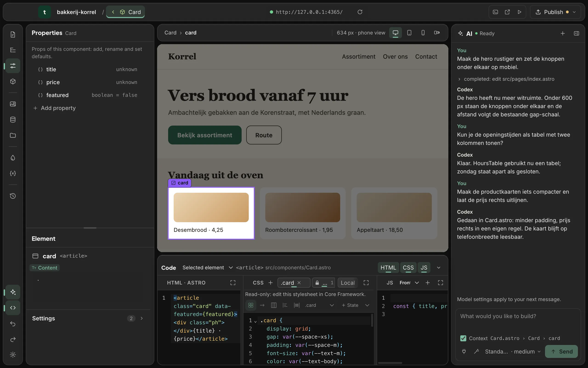
Task: Toggle the Context Card.astro checkbox
Action: point(463,338)
